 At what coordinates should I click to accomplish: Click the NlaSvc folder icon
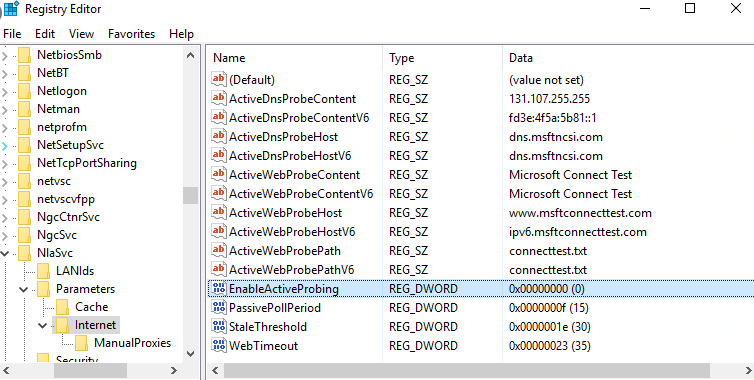[x=25, y=253]
